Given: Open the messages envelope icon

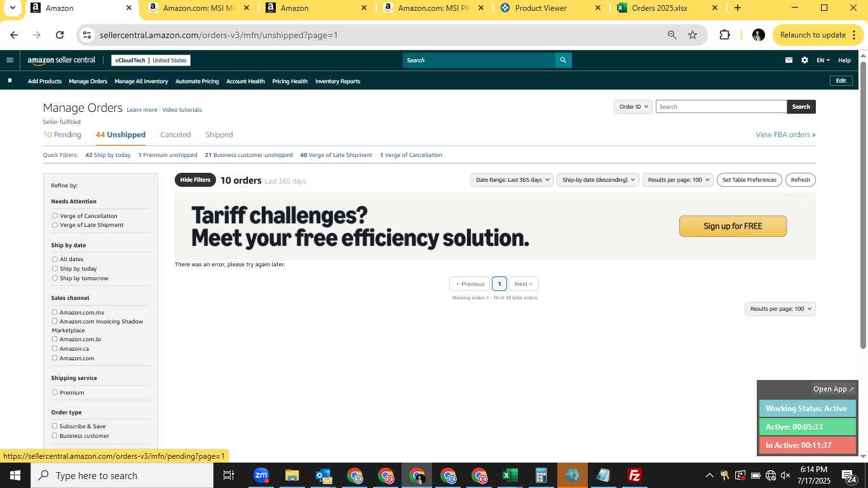Looking at the screenshot, I should 789,60.
